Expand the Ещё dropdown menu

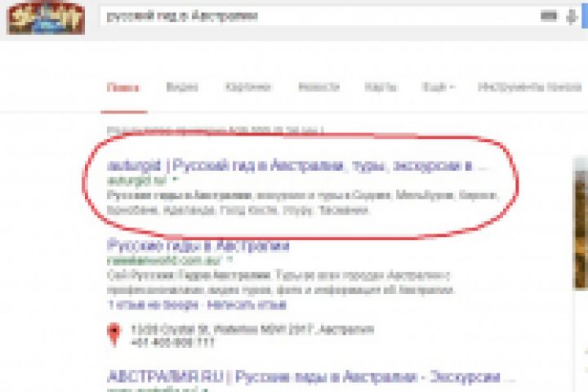438,87
